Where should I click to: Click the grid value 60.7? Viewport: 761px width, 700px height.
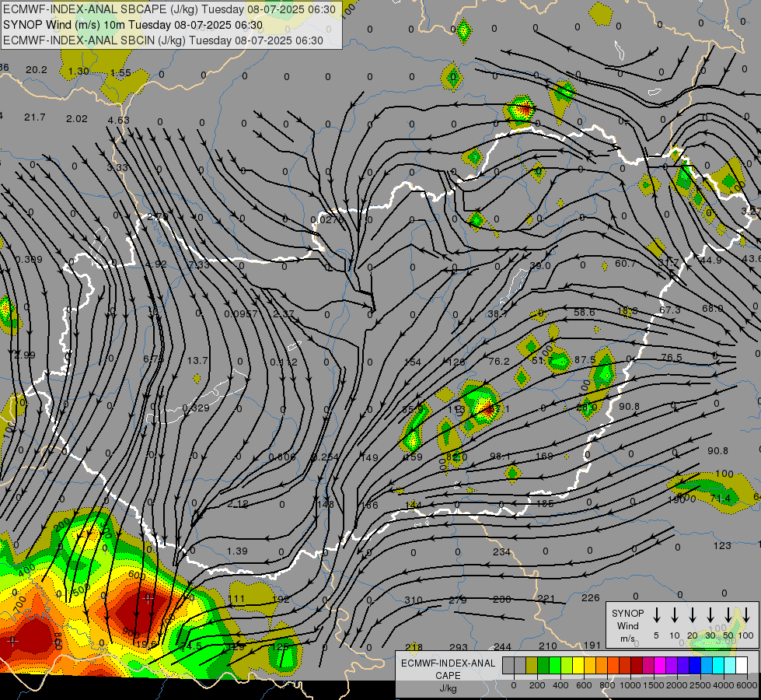[626, 264]
